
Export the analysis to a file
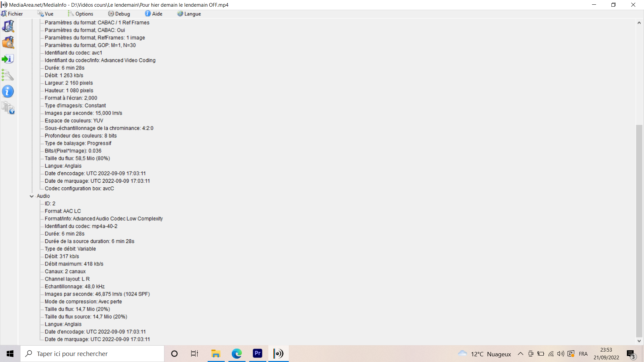8,59
